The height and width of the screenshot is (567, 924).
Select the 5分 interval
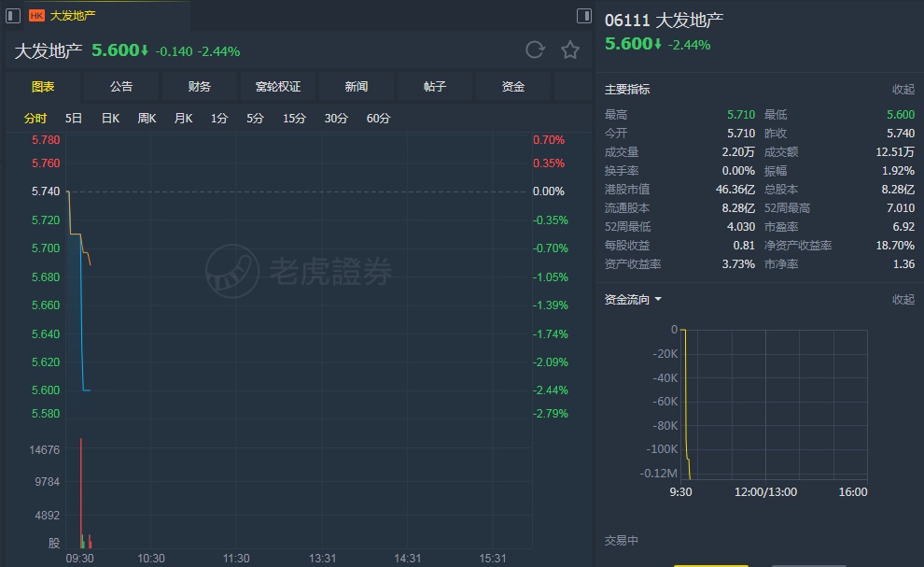click(255, 119)
